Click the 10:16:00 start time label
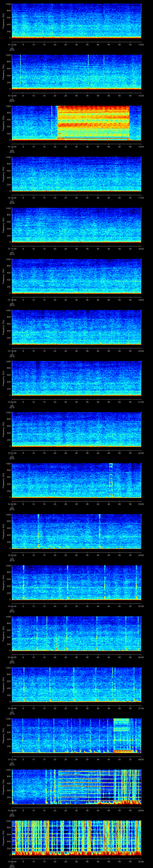The width and height of the screenshot is (153, 868). pyautogui.click(x=12, y=197)
